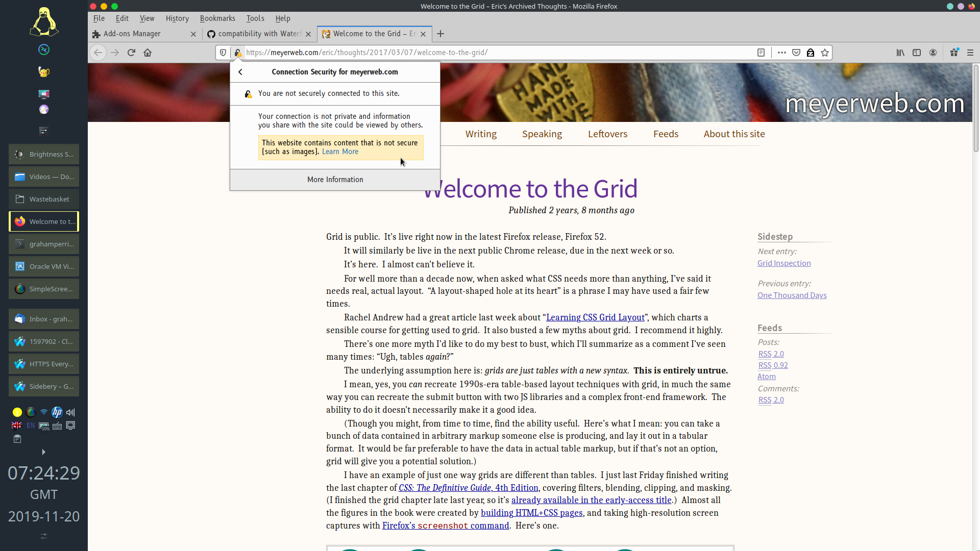The width and height of the screenshot is (980, 551).
Task: Open About this site page
Action: pyautogui.click(x=734, y=134)
